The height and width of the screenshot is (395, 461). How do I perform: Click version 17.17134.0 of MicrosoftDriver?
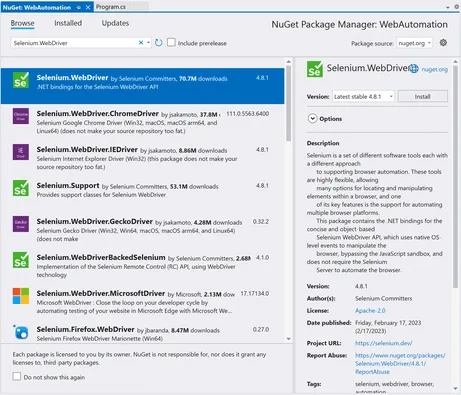click(x=255, y=294)
